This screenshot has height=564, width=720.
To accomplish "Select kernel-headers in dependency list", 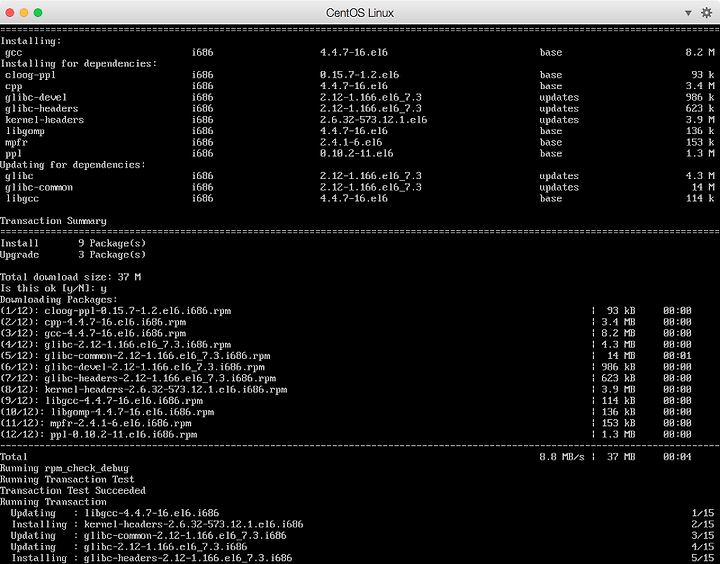I will pyautogui.click(x=45, y=120).
